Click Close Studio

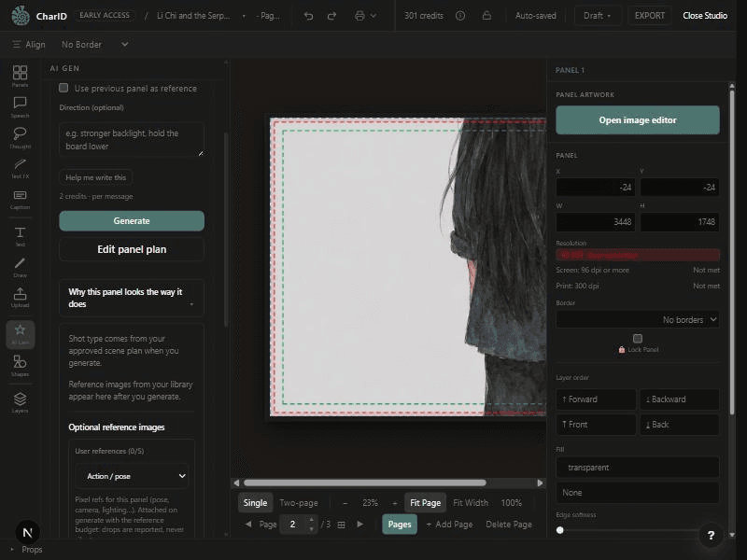[705, 16]
